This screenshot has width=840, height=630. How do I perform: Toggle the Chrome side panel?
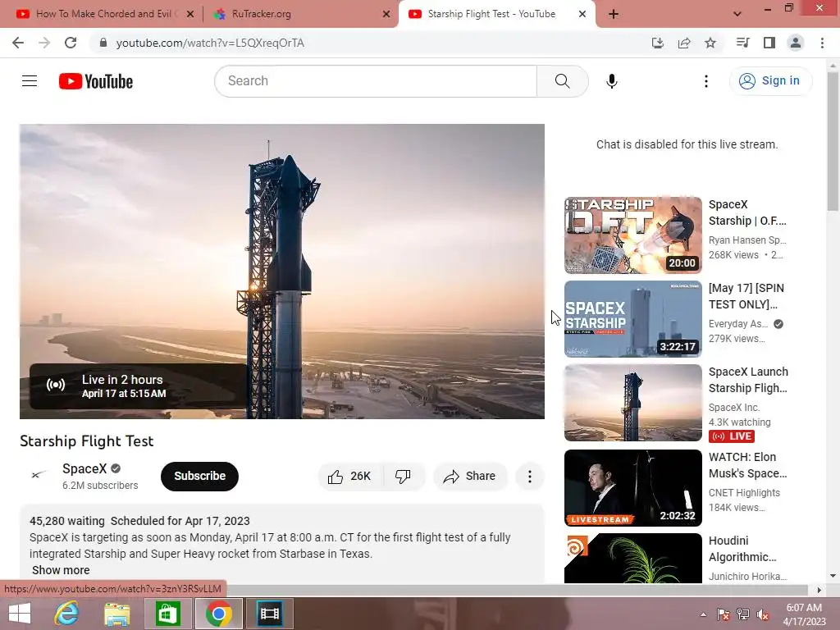coord(769,43)
